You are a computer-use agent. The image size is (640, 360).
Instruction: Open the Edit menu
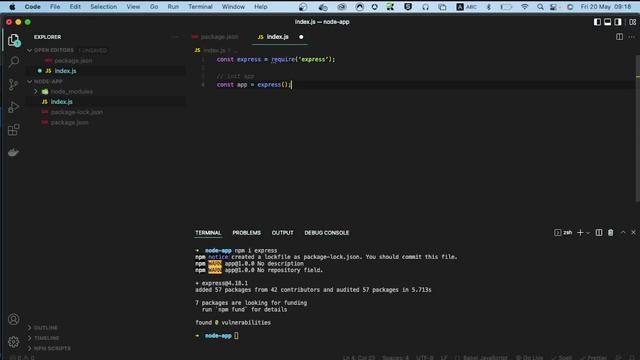(75, 7)
